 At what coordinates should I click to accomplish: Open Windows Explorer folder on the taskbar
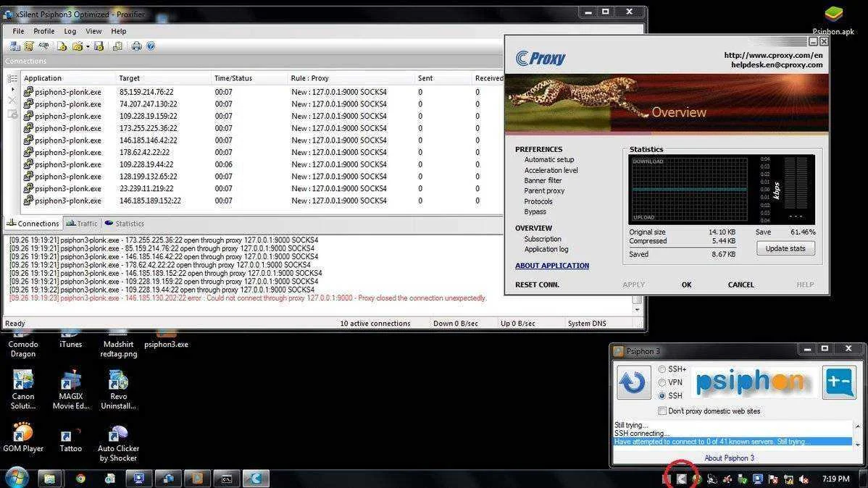click(x=49, y=479)
